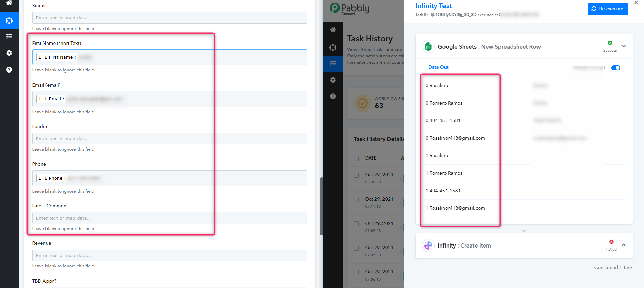Click the Infinity app icon
The width and height of the screenshot is (644, 288).
point(428,246)
